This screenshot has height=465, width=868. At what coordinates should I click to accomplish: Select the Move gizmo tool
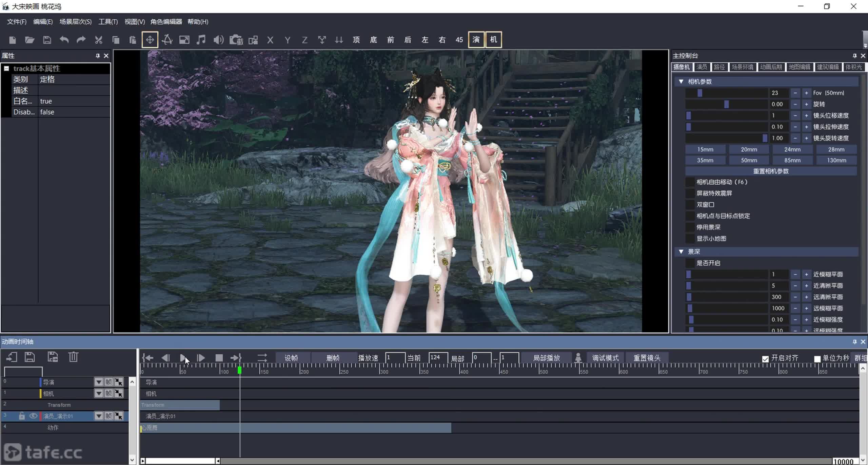point(150,40)
